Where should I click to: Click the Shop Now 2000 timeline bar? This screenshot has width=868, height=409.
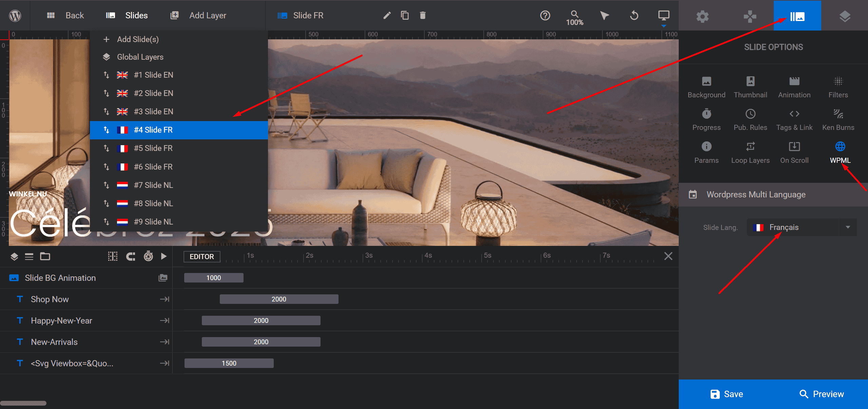279,299
